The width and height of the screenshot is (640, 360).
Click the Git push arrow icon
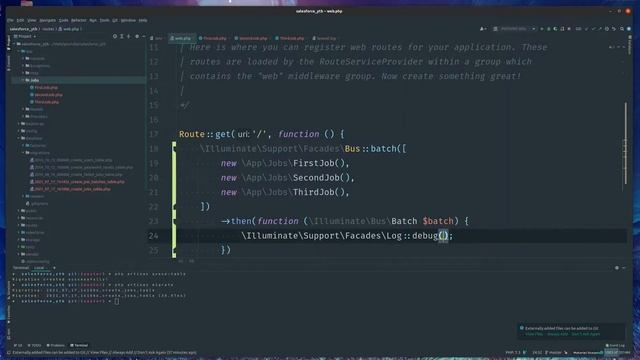(600, 29)
